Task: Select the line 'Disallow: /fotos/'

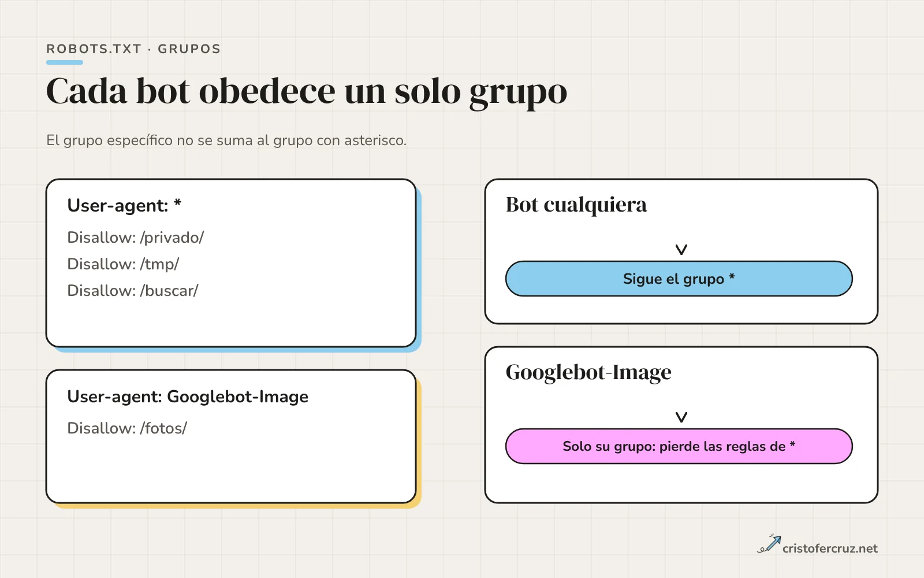Action: click(127, 428)
